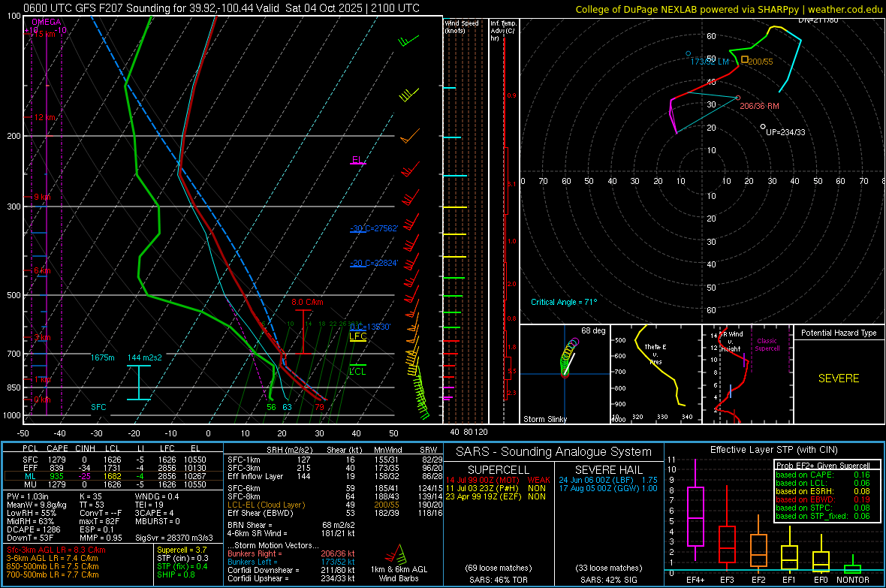Click the red 8.0 C/km lapse rate bracket
This screenshot has width=886, height=588.
pyautogui.click(x=303, y=332)
